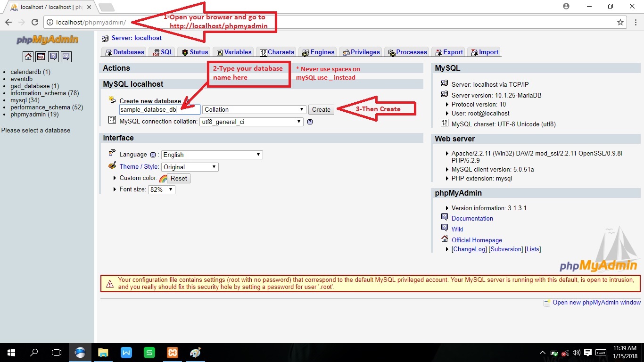Reload the page with the refresh icon
Screen dimensions: 644x362
coord(35,22)
